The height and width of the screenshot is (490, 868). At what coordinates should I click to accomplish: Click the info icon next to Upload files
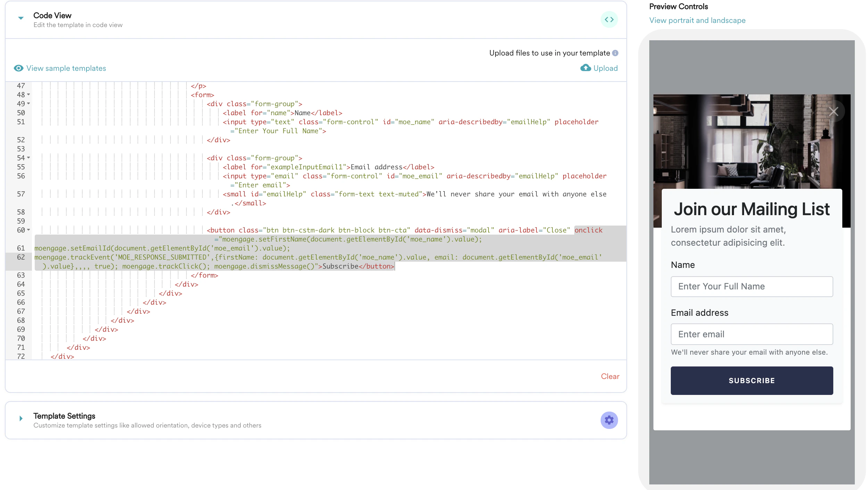coord(616,53)
